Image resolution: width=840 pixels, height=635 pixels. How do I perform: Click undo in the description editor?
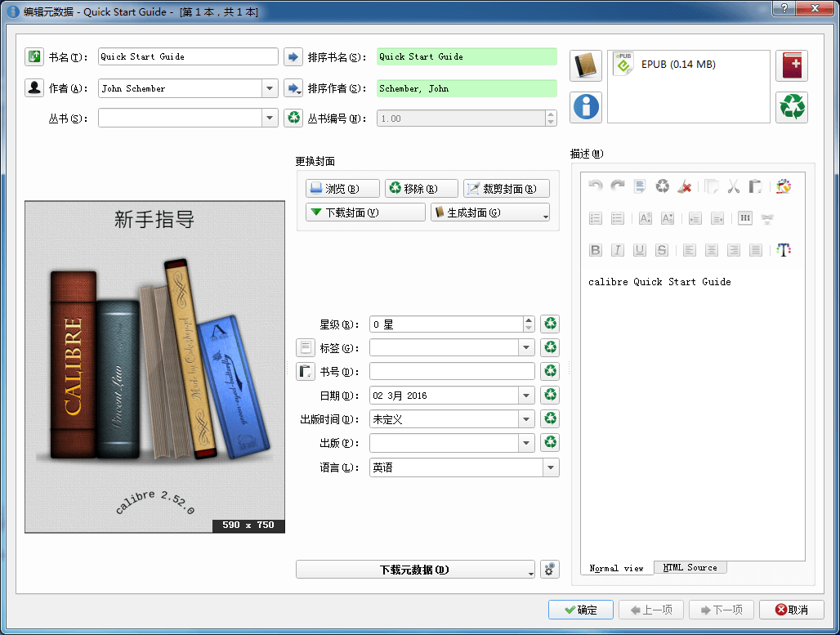pyautogui.click(x=595, y=186)
